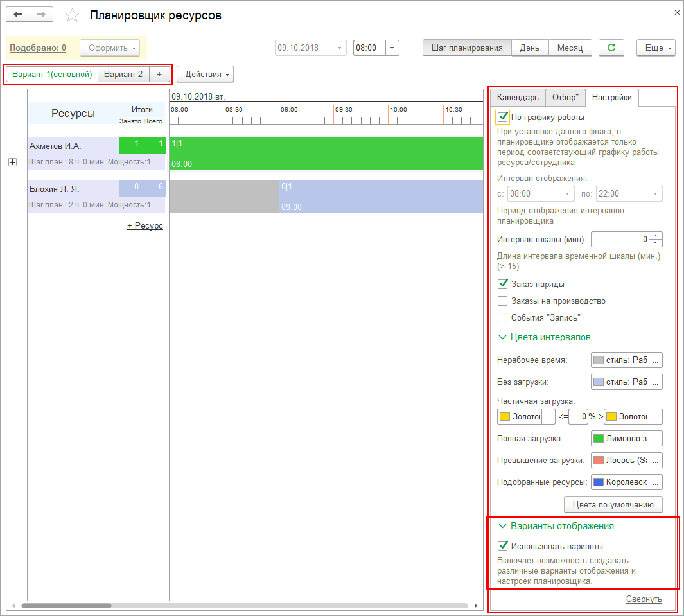Click the forward navigation arrow

click(42, 15)
